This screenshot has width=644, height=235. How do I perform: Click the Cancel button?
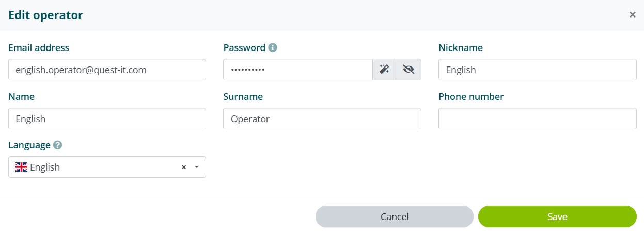395,216
